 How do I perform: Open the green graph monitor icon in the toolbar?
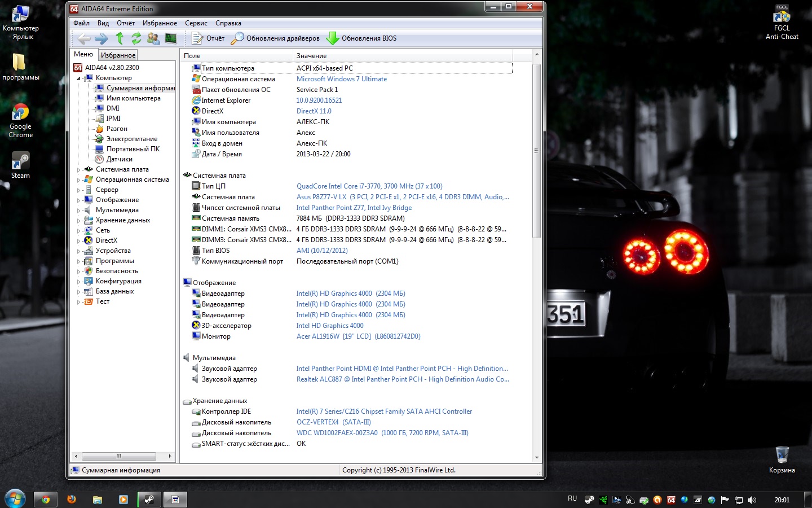[x=171, y=38]
